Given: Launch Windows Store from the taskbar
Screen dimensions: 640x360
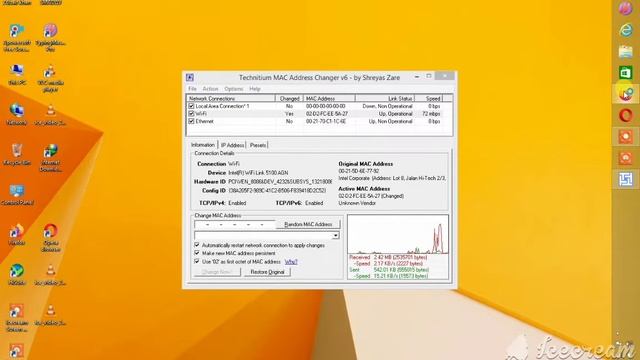Looking at the screenshot, I should pyautogui.click(x=625, y=73).
